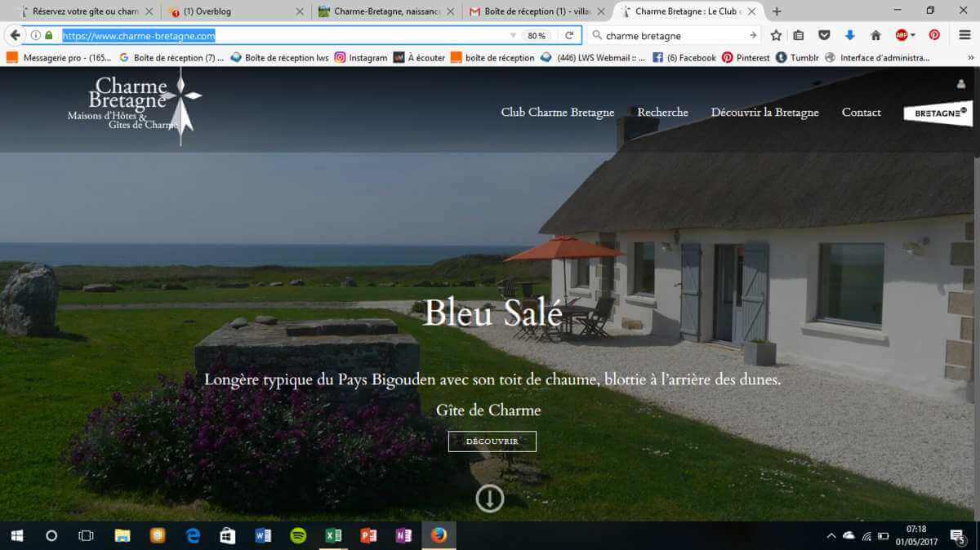The image size is (980, 550).
Task: Close the Overblog tab
Action: [x=300, y=11]
